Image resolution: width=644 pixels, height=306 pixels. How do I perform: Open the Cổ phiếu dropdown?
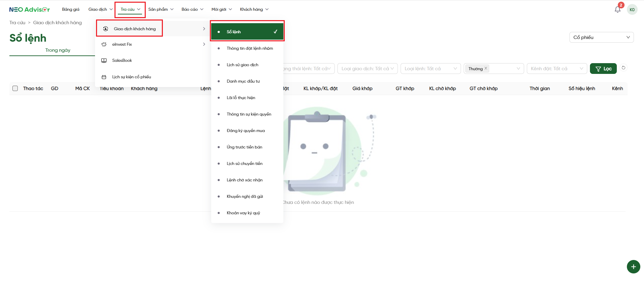[601, 37]
